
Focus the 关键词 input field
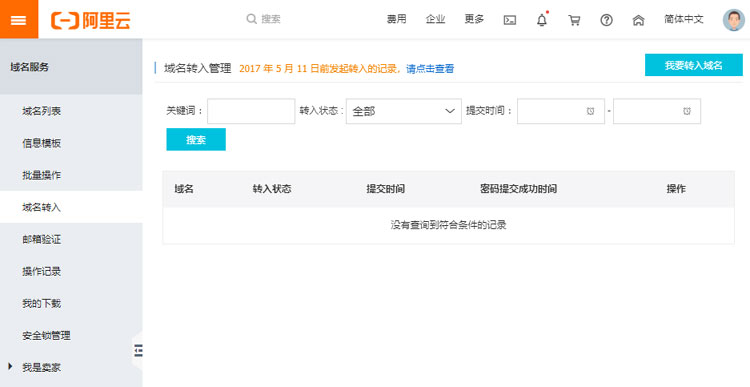pos(251,111)
